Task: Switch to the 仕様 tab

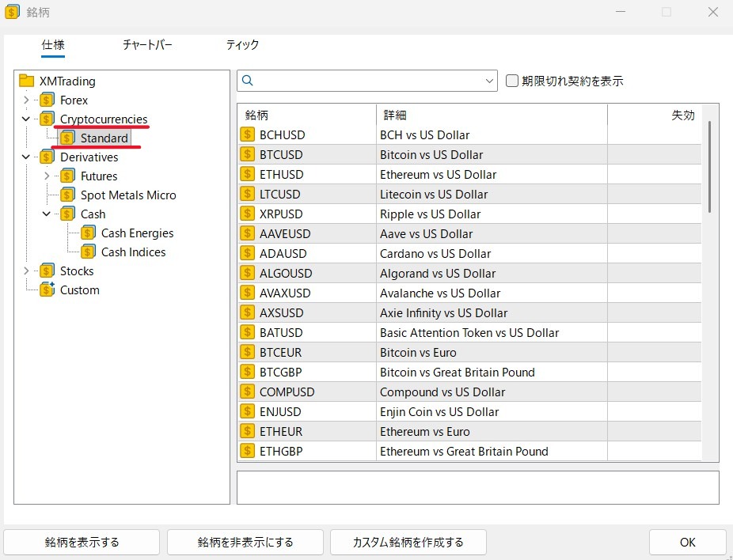Action: pos(53,45)
